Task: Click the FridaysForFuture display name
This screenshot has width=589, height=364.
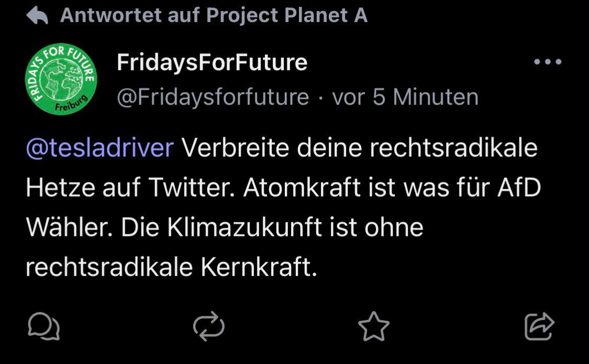Action: click(212, 63)
